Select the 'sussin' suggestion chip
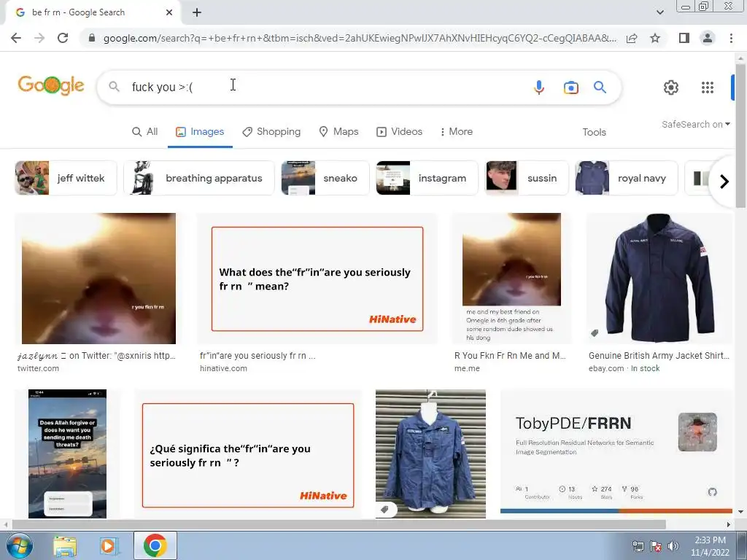 coord(527,178)
